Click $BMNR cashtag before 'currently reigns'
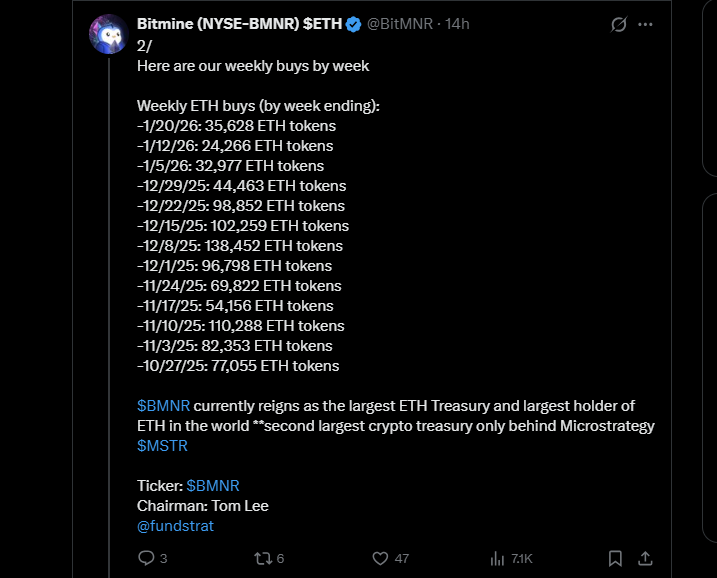The height and width of the screenshot is (578, 717). pyautogui.click(x=163, y=406)
